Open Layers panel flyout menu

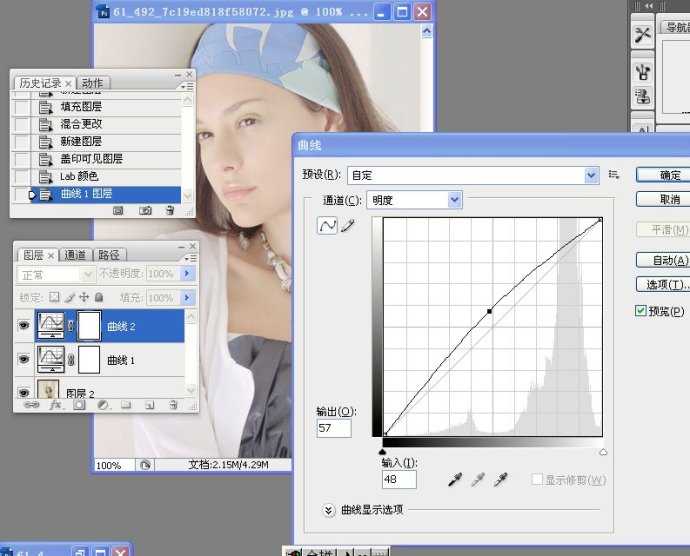pos(190,258)
